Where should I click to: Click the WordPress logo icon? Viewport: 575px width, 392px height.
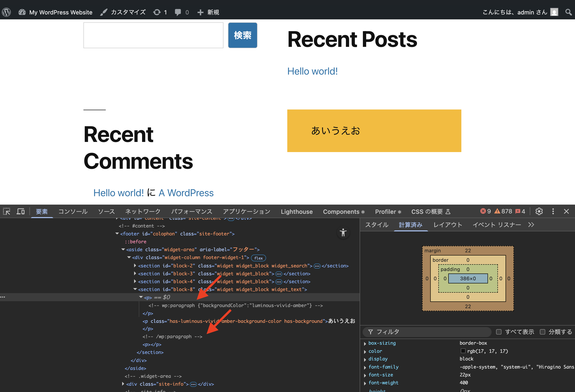click(x=7, y=12)
